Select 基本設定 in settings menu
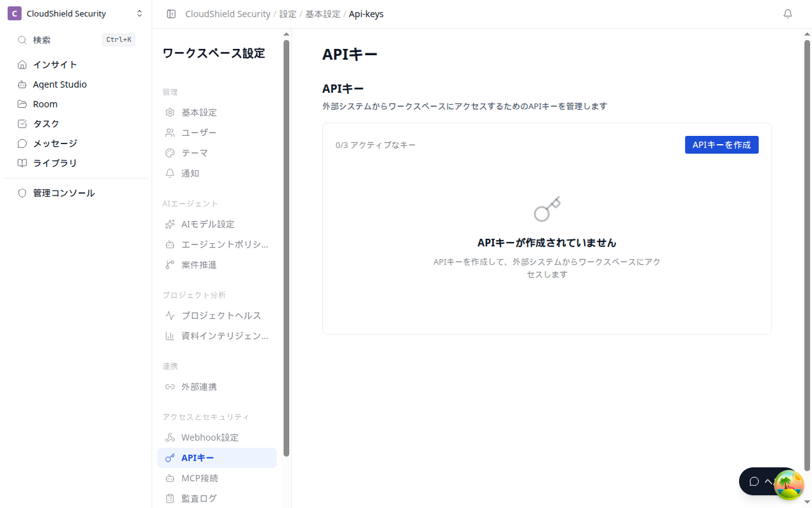The image size is (812, 508). tap(217, 112)
